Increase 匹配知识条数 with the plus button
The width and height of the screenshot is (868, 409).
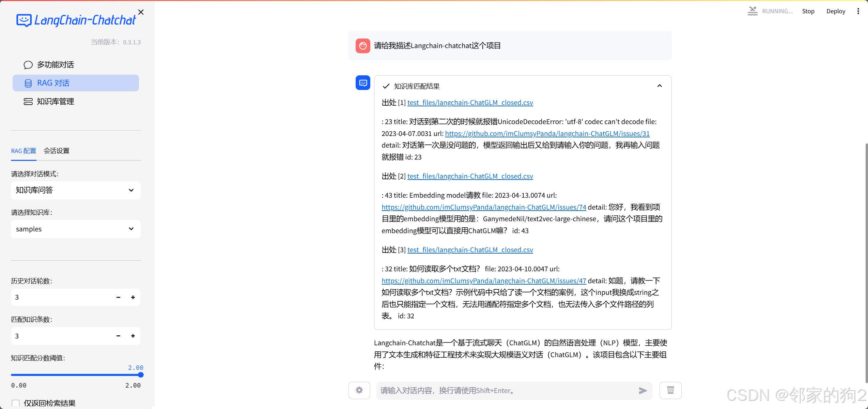tap(133, 336)
